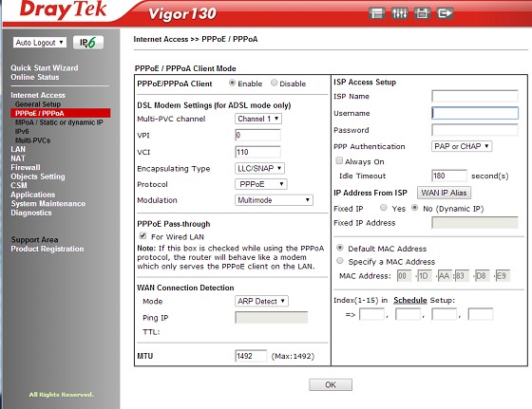
Task: Click the first MAC Address octet 00
Action: point(405,275)
